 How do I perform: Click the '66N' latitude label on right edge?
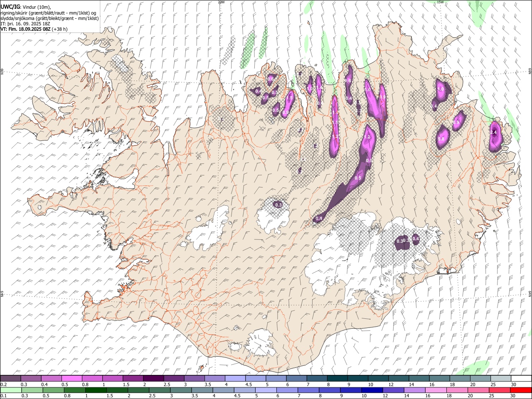click(x=530, y=71)
